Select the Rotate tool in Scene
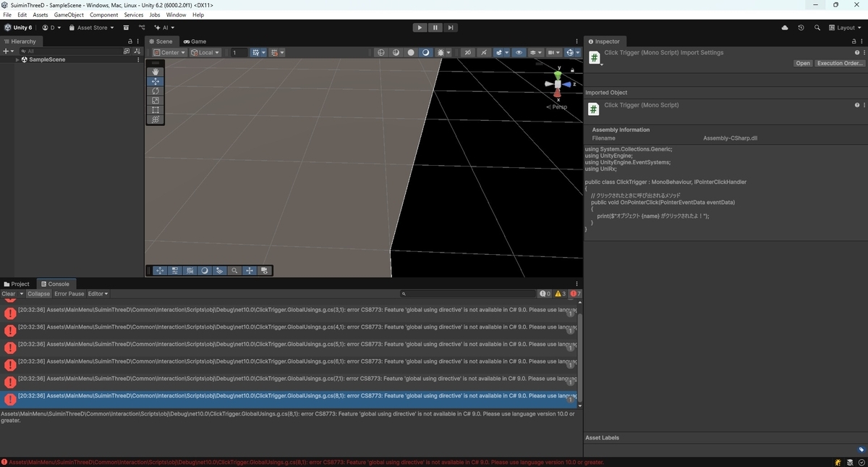The width and height of the screenshot is (868, 467). click(156, 91)
